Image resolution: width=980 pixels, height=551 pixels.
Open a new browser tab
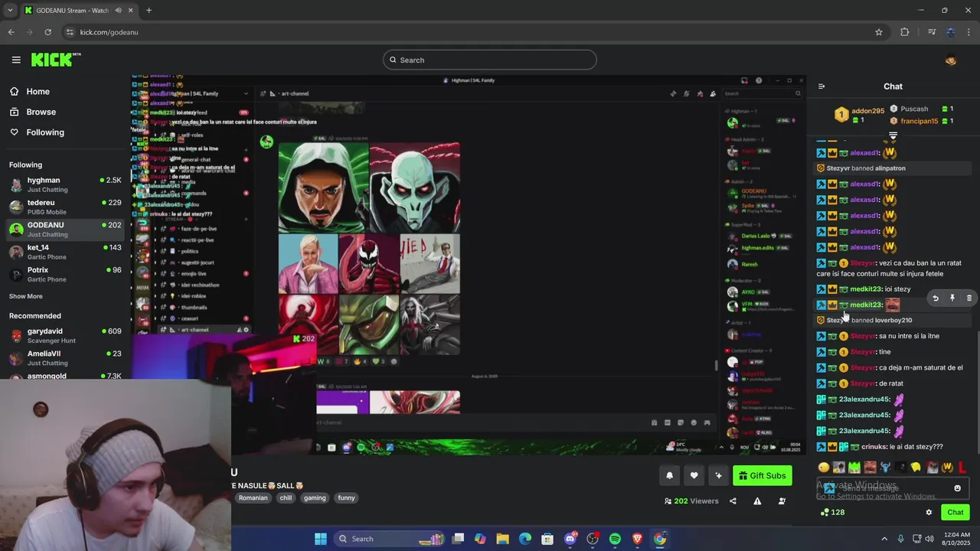coord(149,11)
